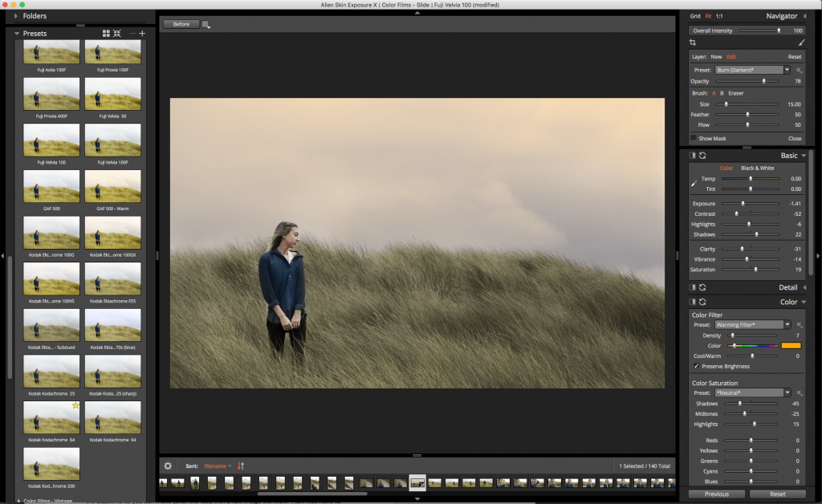This screenshot has height=504, width=822.
Task: Open the Burn (Darken) preset dropdown
Action: pyautogui.click(x=751, y=70)
